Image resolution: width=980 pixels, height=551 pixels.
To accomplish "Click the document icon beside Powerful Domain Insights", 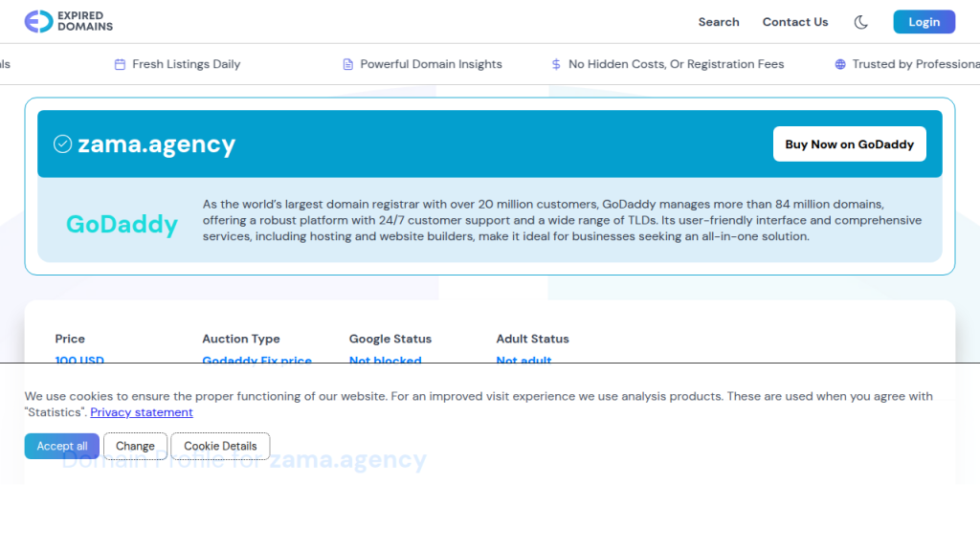I will point(347,64).
